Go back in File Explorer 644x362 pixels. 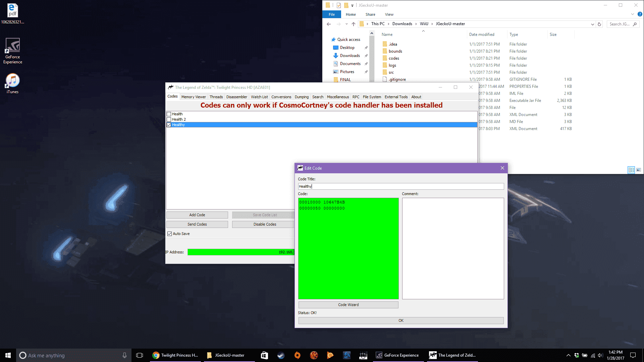coord(329,24)
